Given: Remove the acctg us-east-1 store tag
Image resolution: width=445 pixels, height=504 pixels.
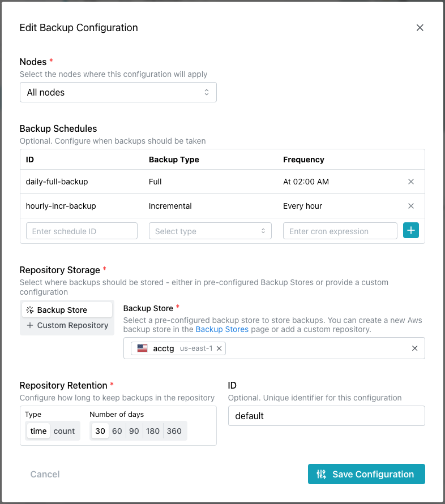Looking at the screenshot, I should 219,348.
